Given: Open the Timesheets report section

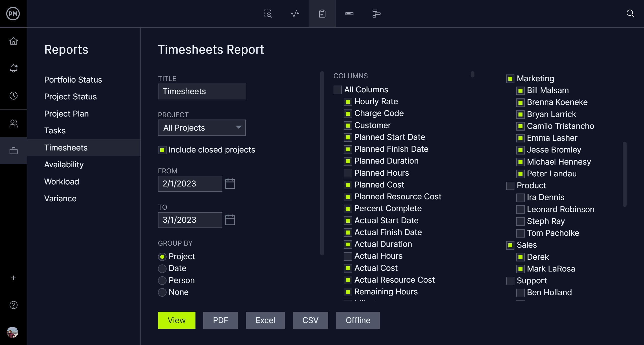Looking at the screenshot, I should click(66, 147).
